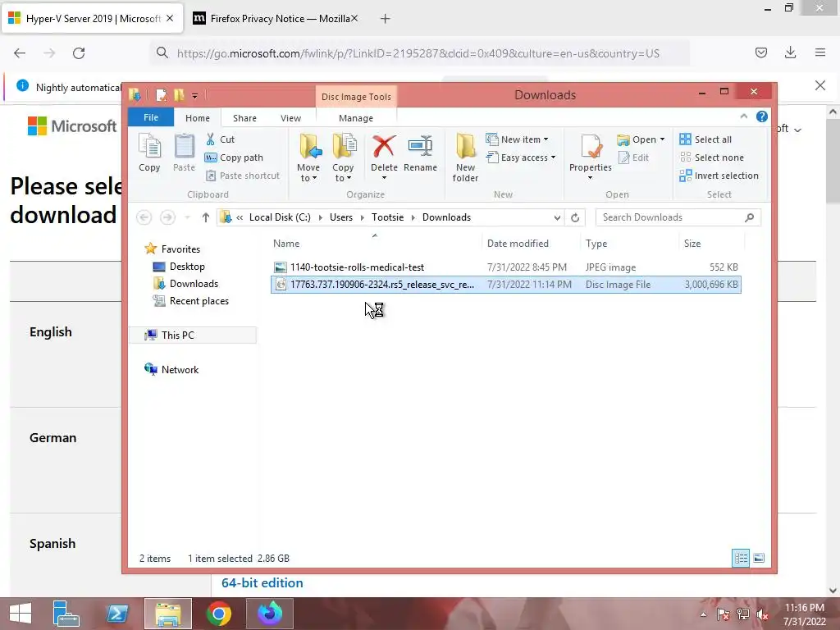Open the Windows Start menu

click(21, 614)
